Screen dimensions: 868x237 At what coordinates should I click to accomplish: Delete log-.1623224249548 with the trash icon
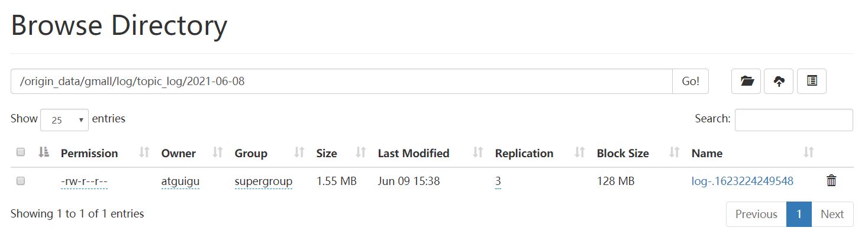tap(831, 181)
